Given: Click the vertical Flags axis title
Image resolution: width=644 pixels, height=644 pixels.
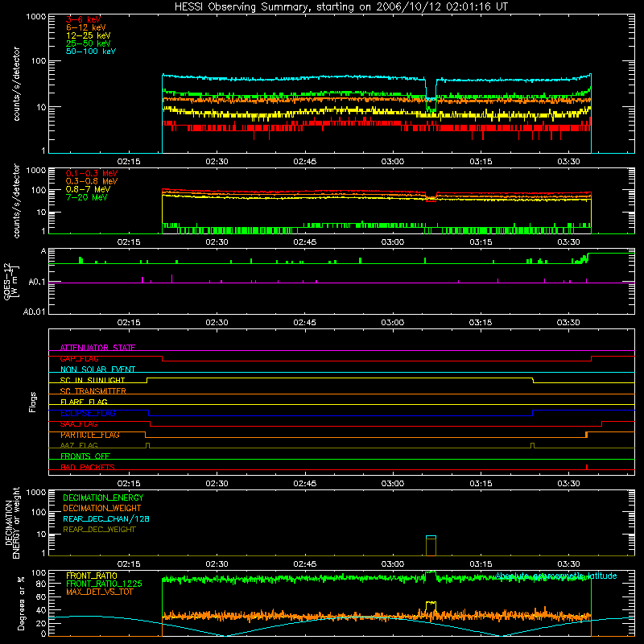Looking at the screenshot, I should [33, 402].
